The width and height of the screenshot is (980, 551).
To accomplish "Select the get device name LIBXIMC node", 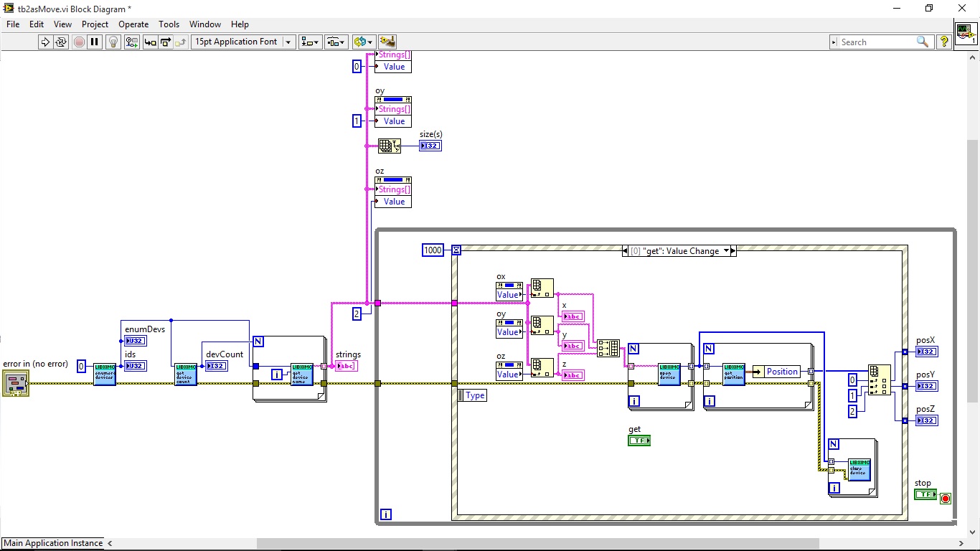I will (302, 375).
